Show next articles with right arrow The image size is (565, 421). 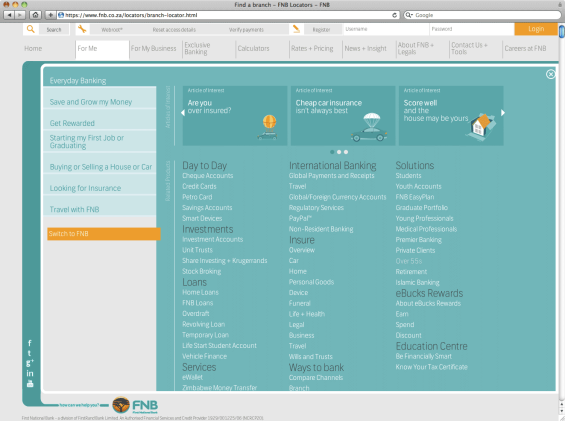click(x=503, y=113)
